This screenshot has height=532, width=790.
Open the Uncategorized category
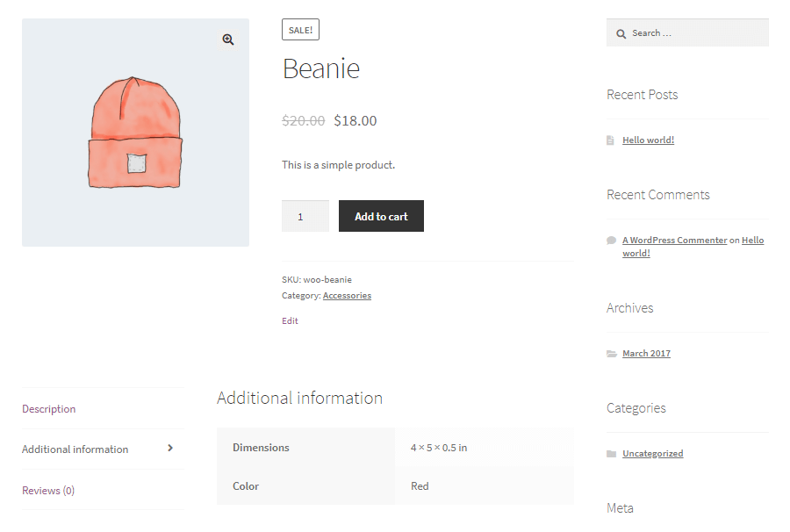pos(652,453)
